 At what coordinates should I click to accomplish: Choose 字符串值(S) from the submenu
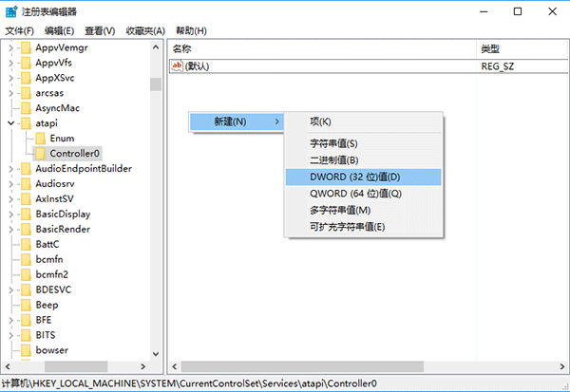pyautogui.click(x=333, y=143)
